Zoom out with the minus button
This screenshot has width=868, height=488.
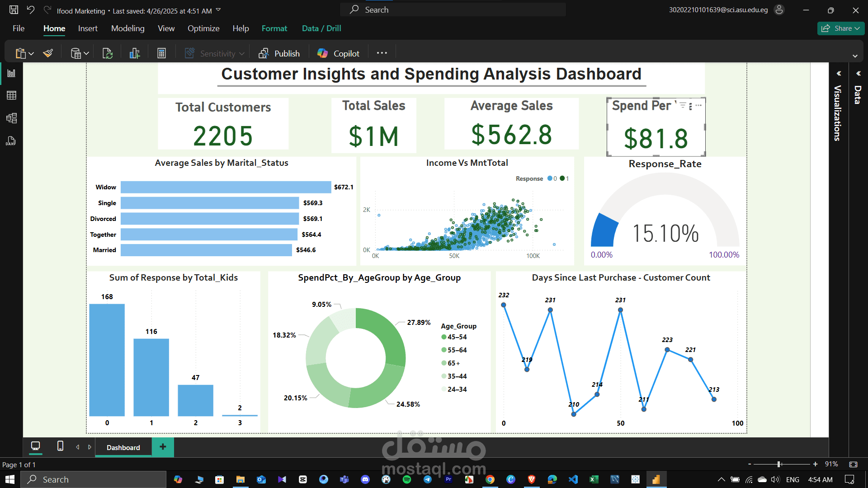click(750, 464)
